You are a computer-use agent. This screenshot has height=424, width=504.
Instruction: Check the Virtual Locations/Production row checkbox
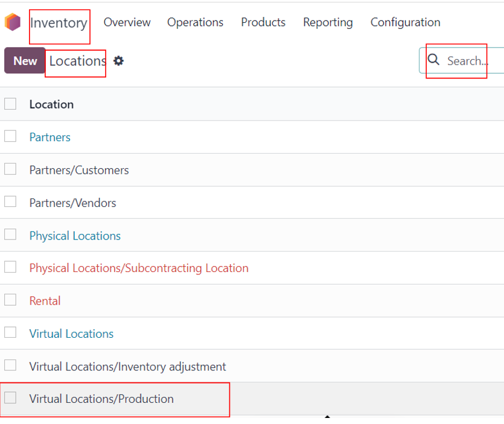tap(10, 397)
